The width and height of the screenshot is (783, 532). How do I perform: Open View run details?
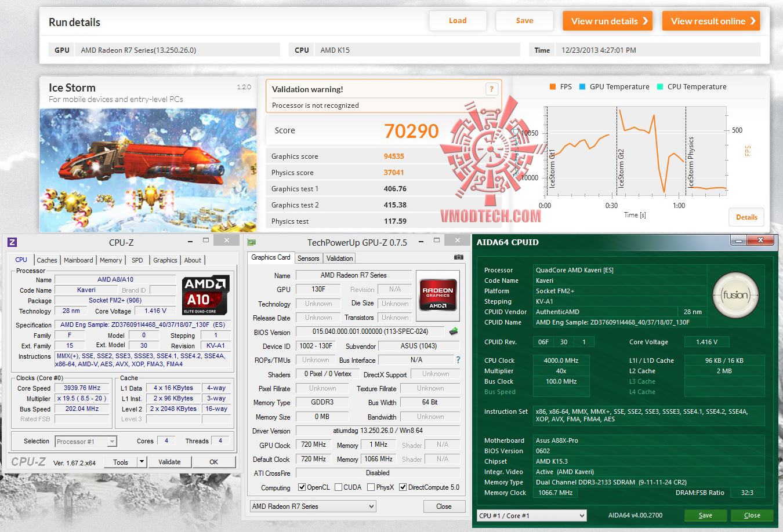coord(607,21)
